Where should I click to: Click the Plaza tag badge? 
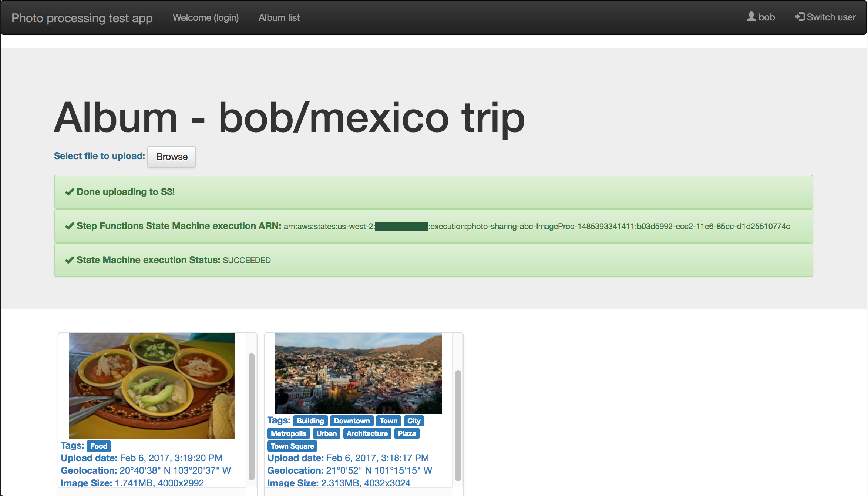pos(407,433)
